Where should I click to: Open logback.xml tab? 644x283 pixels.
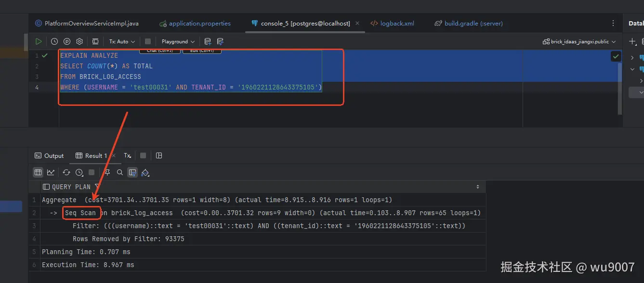[392, 23]
